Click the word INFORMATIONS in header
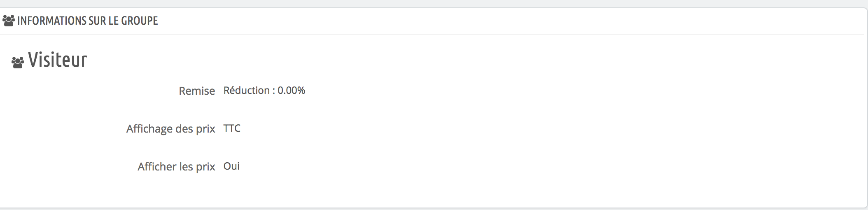 tap(51, 21)
